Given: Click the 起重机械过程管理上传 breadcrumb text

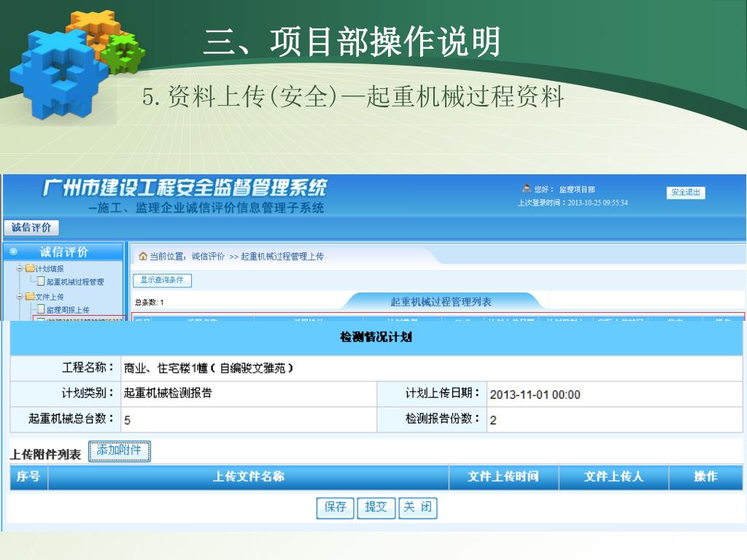Looking at the screenshot, I should click(x=282, y=257).
